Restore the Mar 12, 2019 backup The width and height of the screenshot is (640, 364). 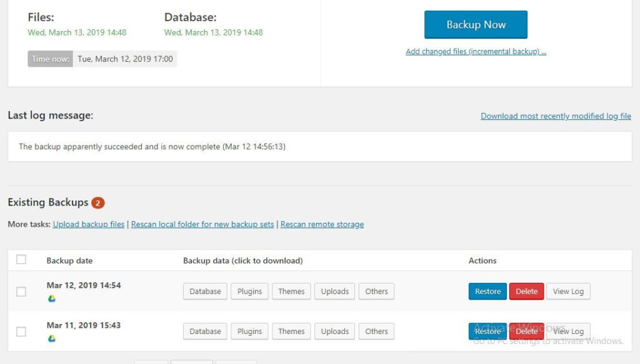pyautogui.click(x=487, y=292)
